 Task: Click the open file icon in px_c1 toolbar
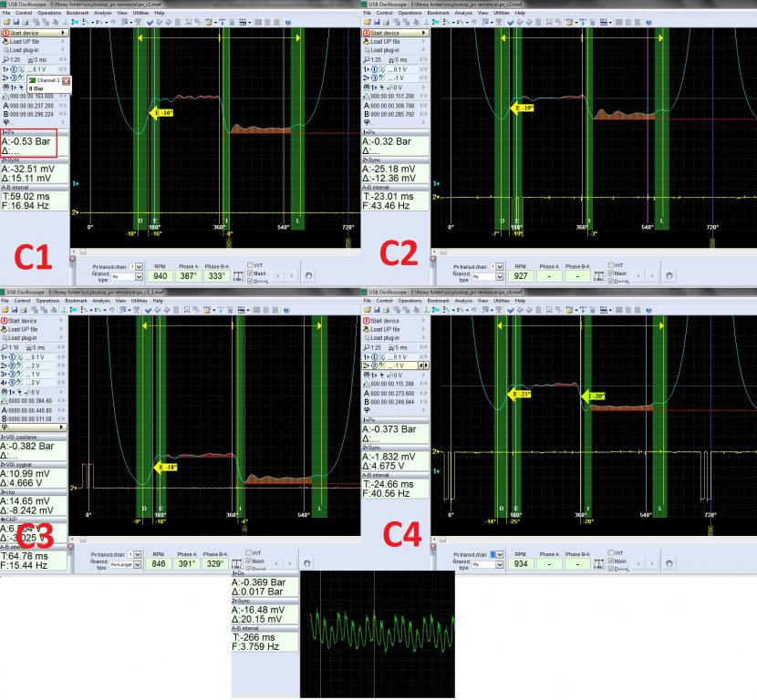5,22
